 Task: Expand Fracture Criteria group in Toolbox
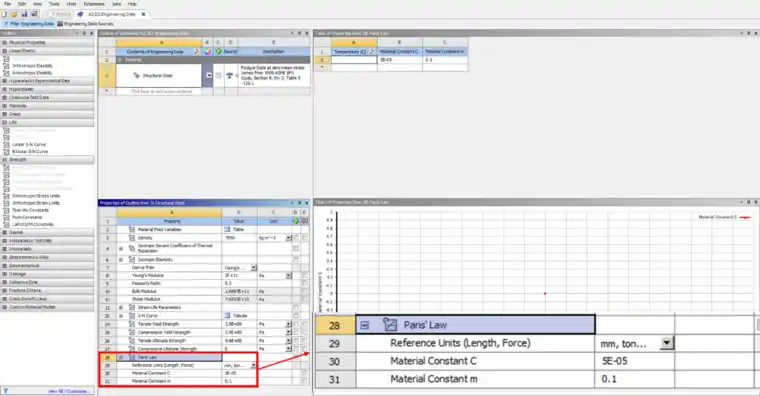tap(5, 290)
